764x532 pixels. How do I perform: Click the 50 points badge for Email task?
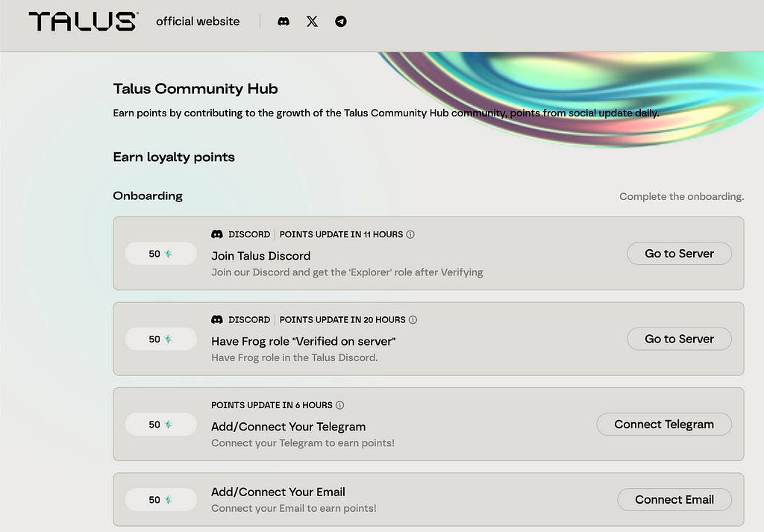click(x=161, y=499)
